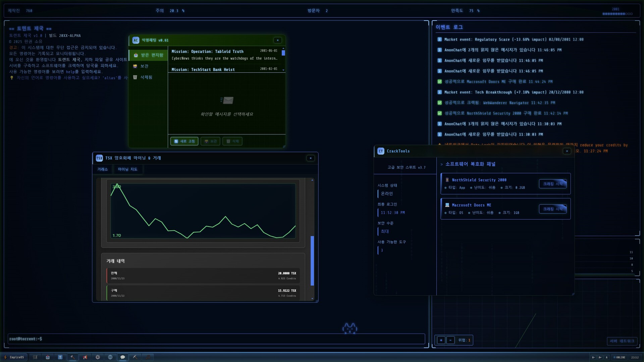
Task: Click the chat bubble taskbar icon
Action: coord(123,357)
